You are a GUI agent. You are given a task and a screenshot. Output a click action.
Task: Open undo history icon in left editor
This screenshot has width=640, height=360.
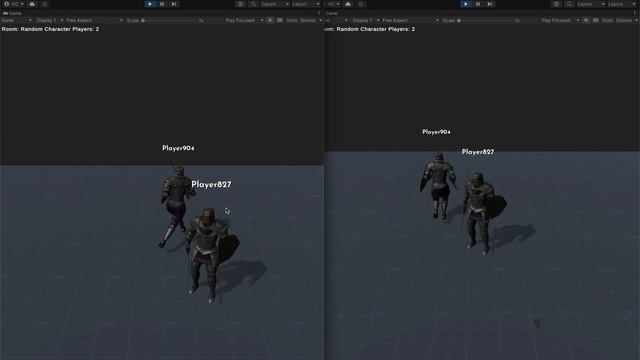click(240, 4)
